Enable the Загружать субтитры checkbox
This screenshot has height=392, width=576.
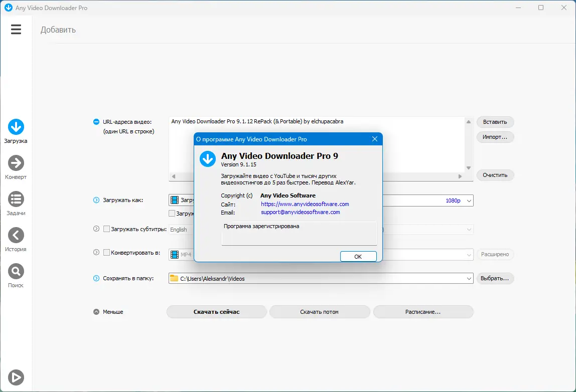pyautogui.click(x=106, y=229)
